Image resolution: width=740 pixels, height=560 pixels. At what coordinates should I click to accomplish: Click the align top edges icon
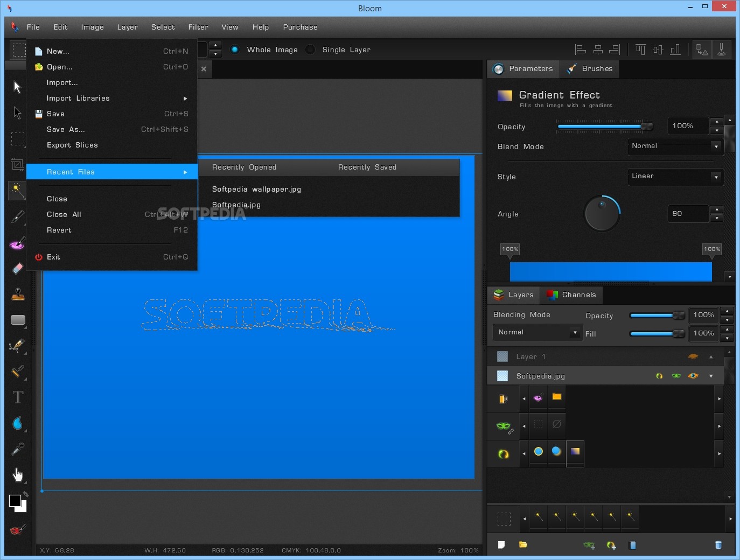click(x=640, y=50)
